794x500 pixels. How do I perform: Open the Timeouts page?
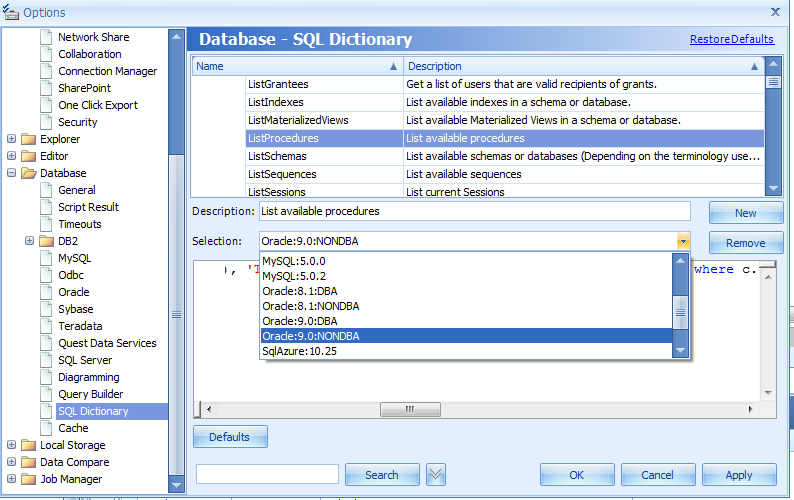pyautogui.click(x=80, y=224)
